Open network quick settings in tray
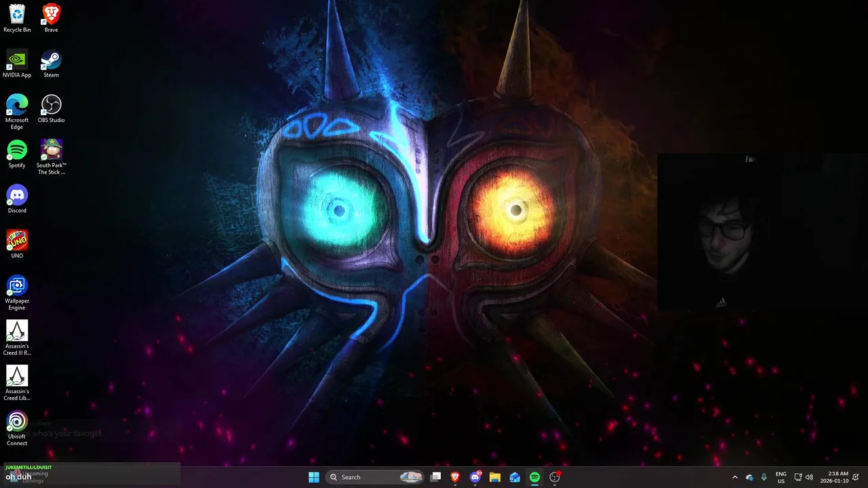This screenshot has height=488, width=868. tap(798, 477)
